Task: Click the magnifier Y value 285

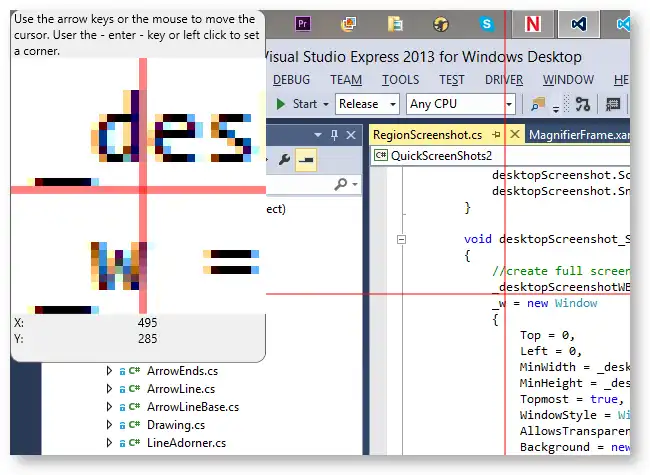Action: pos(147,339)
